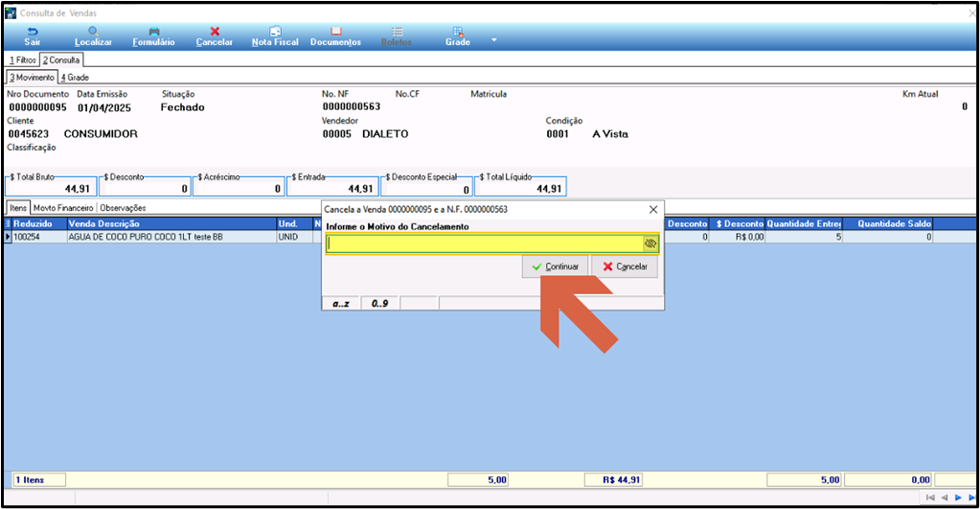Switch to the 4 Grade tab

tap(75, 78)
